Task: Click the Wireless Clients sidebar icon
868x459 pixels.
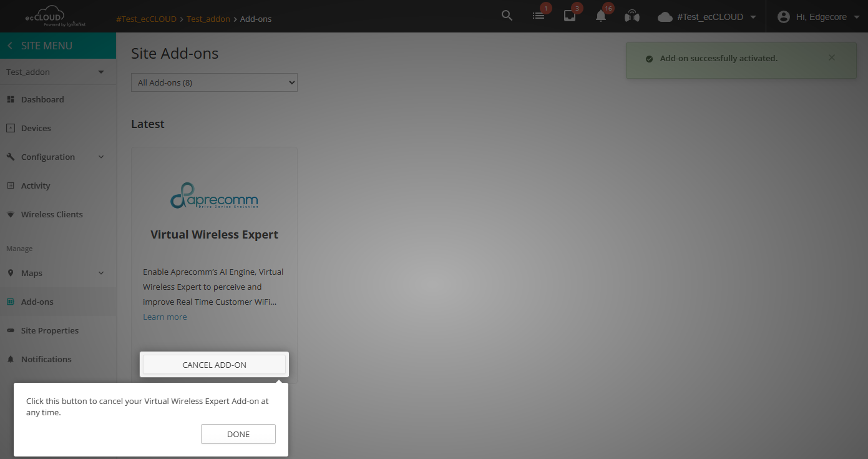Action: (11, 214)
